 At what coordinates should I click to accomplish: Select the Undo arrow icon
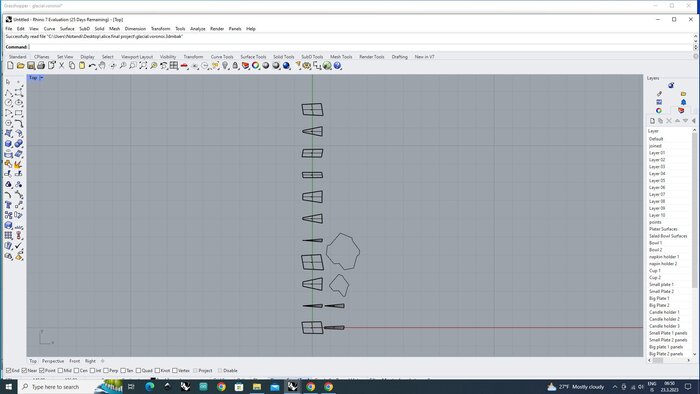[92, 66]
